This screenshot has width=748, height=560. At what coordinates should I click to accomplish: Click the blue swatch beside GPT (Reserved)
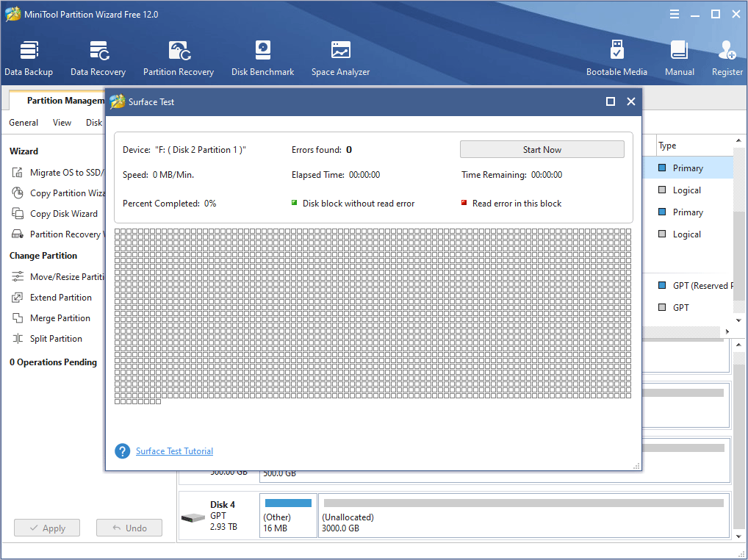[662, 285]
